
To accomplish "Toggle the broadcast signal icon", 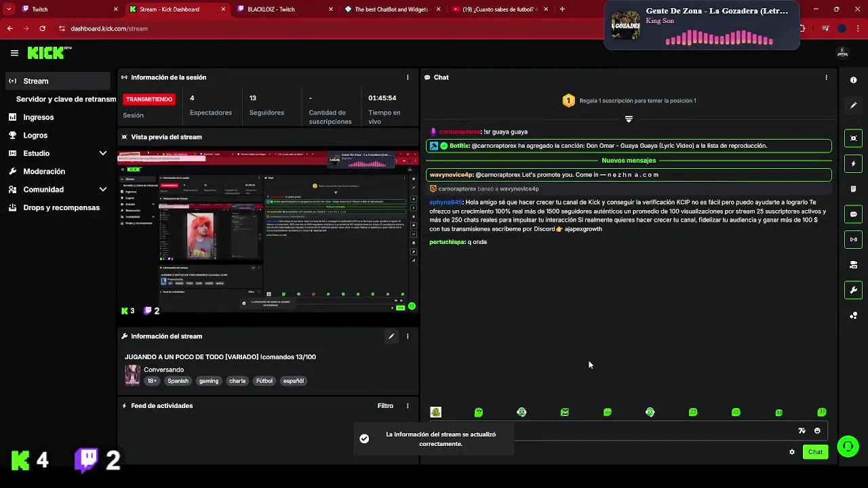I will click(x=853, y=239).
